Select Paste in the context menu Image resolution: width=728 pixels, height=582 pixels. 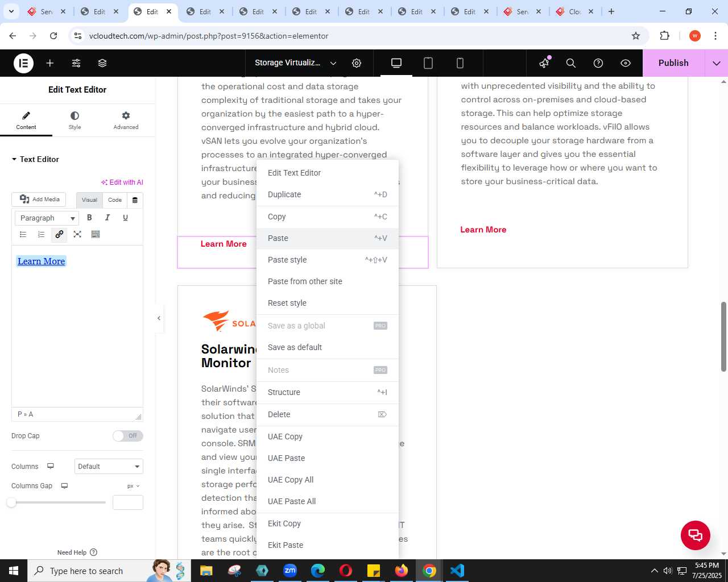pos(328,238)
